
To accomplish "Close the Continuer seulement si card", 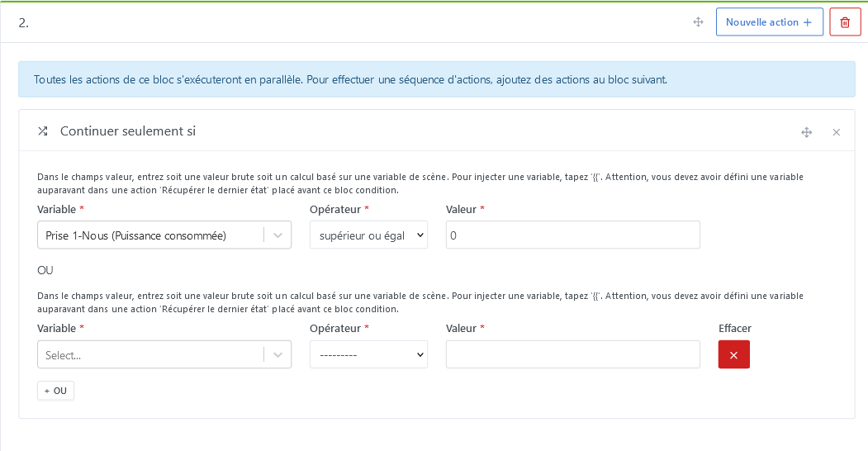I will pos(836,132).
